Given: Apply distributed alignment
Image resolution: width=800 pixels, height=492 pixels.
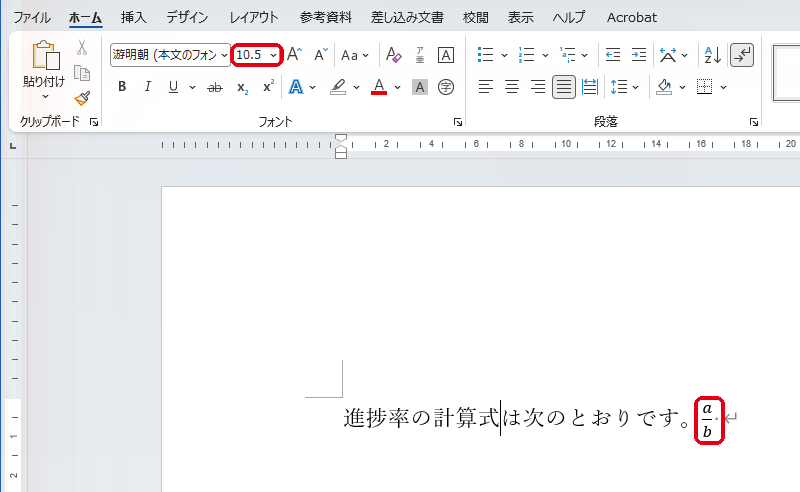Looking at the screenshot, I should point(590,87).
